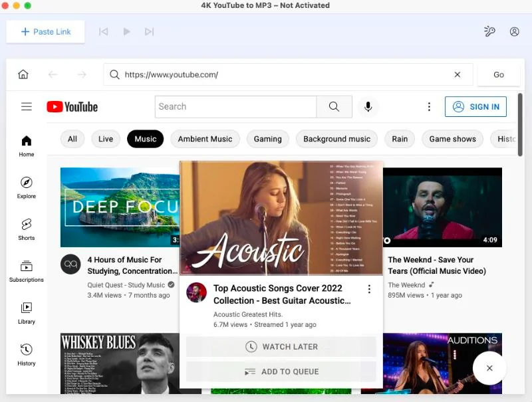The width and height of the screenshot is (532, 402).
Task: Clear the YouTube URL using the X
Action: [458, 74]
